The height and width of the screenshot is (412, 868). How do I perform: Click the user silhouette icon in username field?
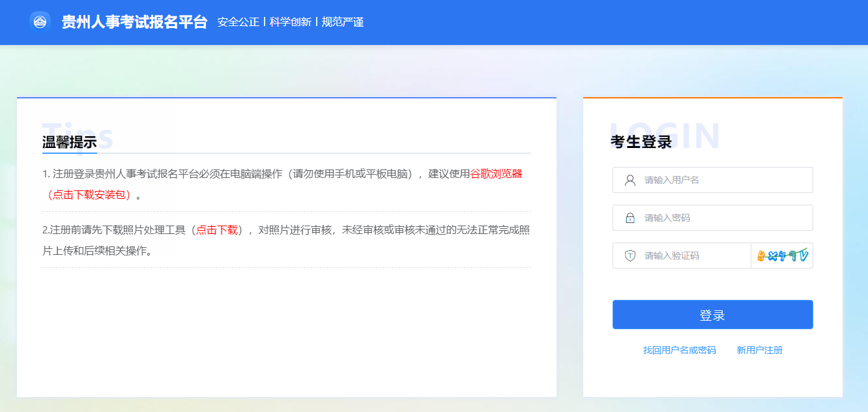click(x=629, y=180)
